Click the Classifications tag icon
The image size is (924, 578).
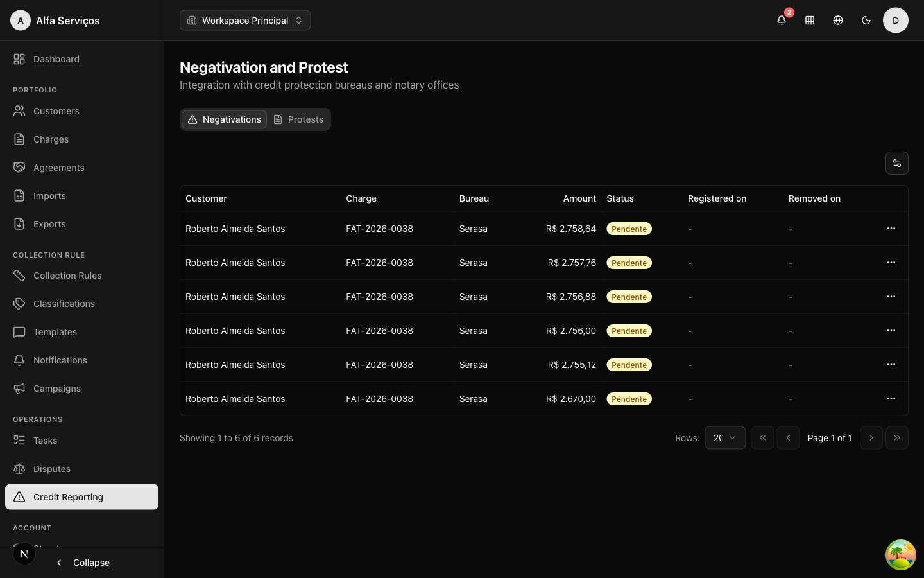coord(19,304)
